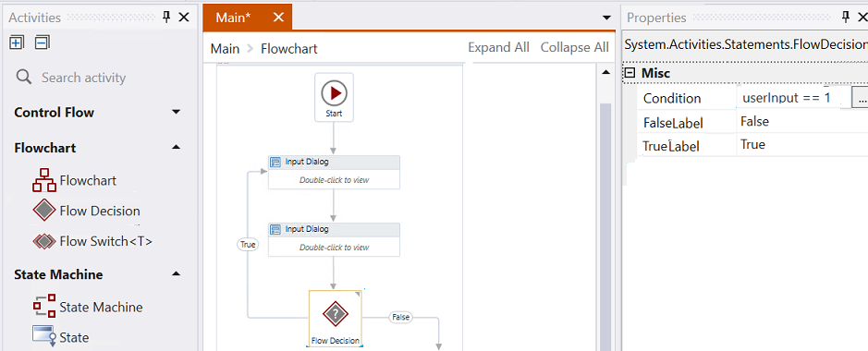This screenshot has width=868, height=351.
Task: Click the Flow Decision text label in Activities
Action: click(x=100, y=211)
